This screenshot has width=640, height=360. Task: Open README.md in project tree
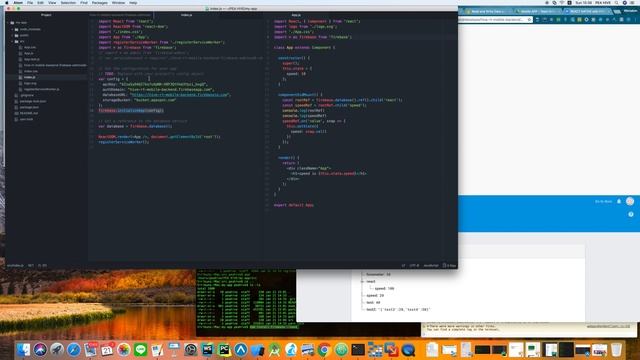tap(29, 113)
